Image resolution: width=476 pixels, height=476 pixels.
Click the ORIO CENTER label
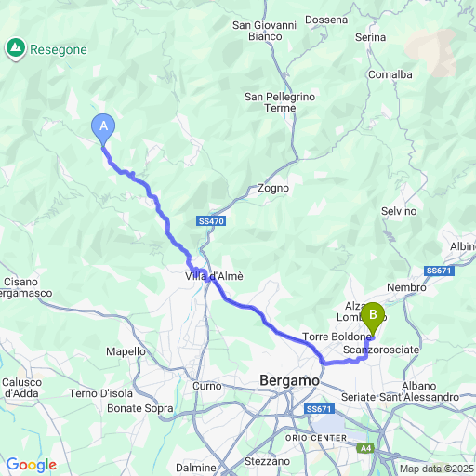point(316,438)
